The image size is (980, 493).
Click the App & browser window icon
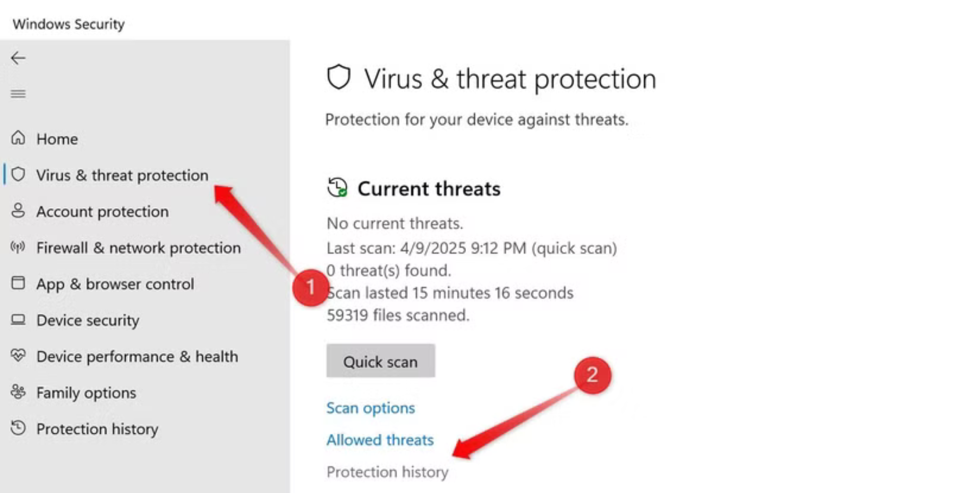18,283
